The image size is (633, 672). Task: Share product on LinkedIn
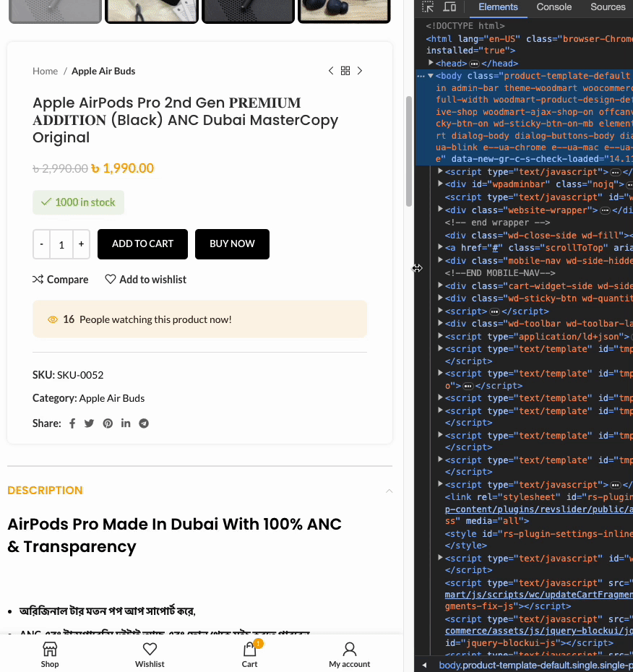tap(126, 423)
